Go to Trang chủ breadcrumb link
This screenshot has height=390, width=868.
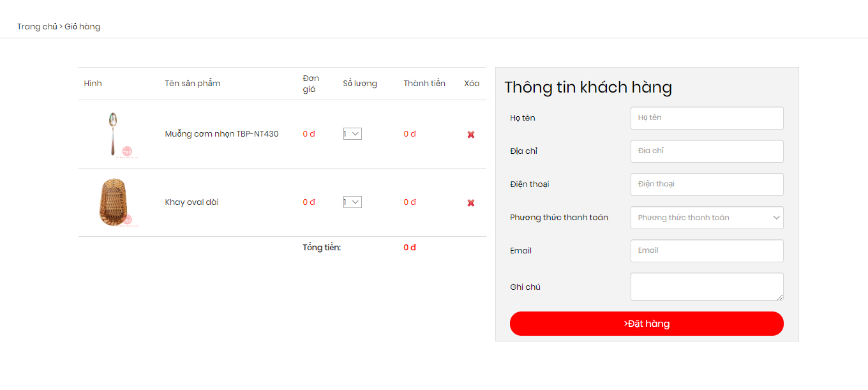click(x=37, y=27)
